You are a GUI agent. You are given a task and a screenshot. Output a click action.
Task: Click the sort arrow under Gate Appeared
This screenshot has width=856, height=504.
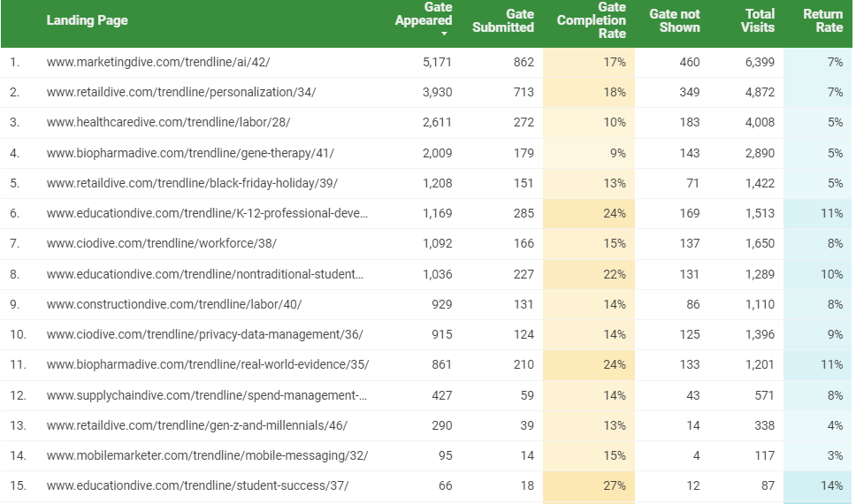coord(444,34)
